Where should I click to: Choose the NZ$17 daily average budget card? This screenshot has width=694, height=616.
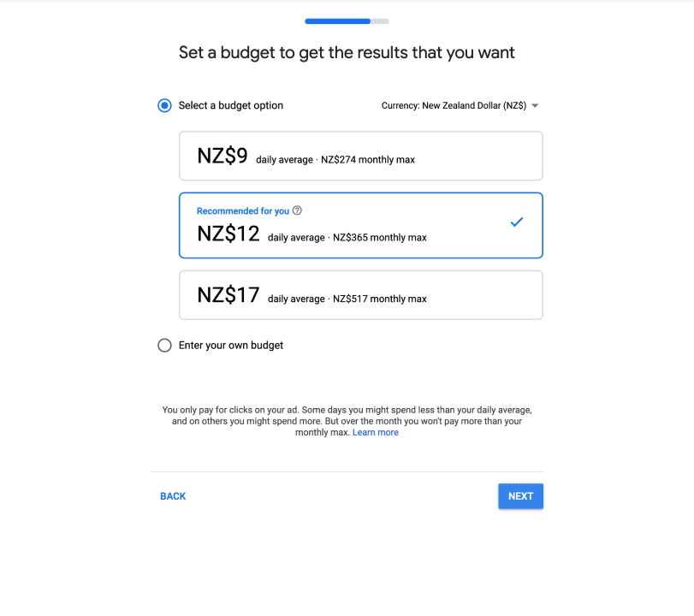pos(361,295)
